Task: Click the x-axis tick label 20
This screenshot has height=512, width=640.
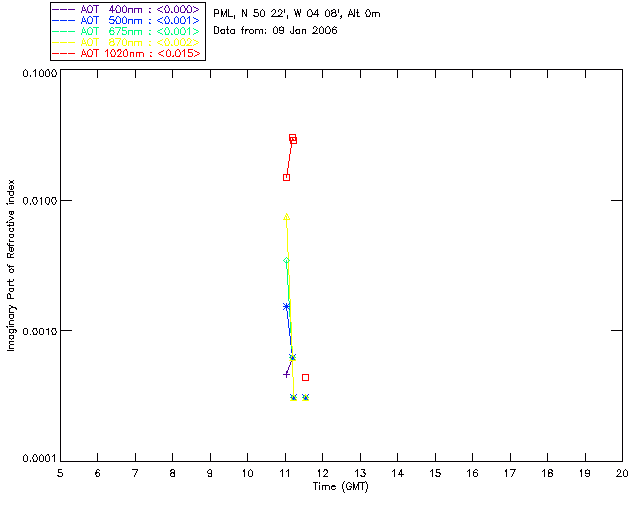Action: click(622, 473)
